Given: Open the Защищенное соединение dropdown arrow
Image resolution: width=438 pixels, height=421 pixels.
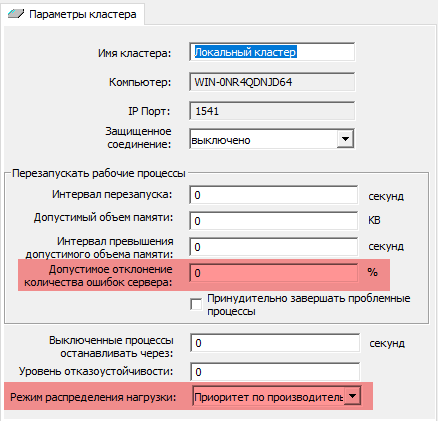Looking at the screenshot, I should (x=345, y=139).
